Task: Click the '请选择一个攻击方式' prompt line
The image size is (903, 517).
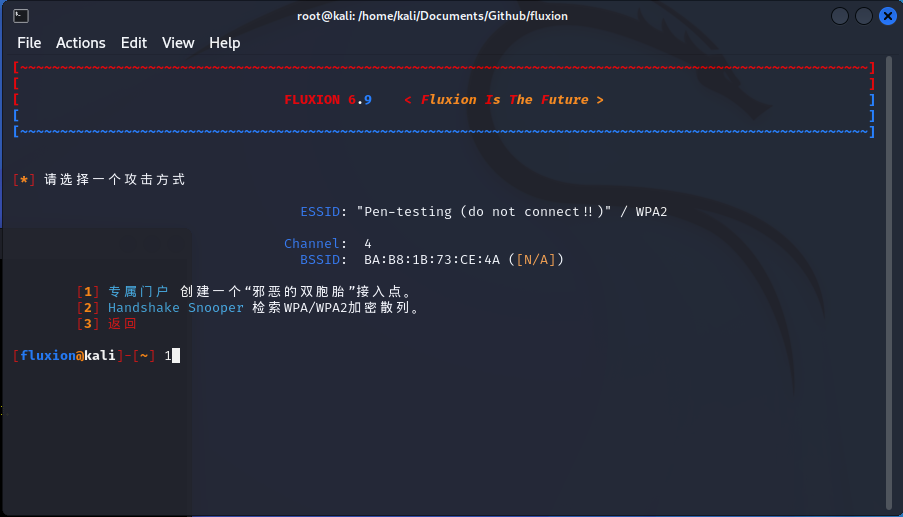Action: tap(115, 180)
